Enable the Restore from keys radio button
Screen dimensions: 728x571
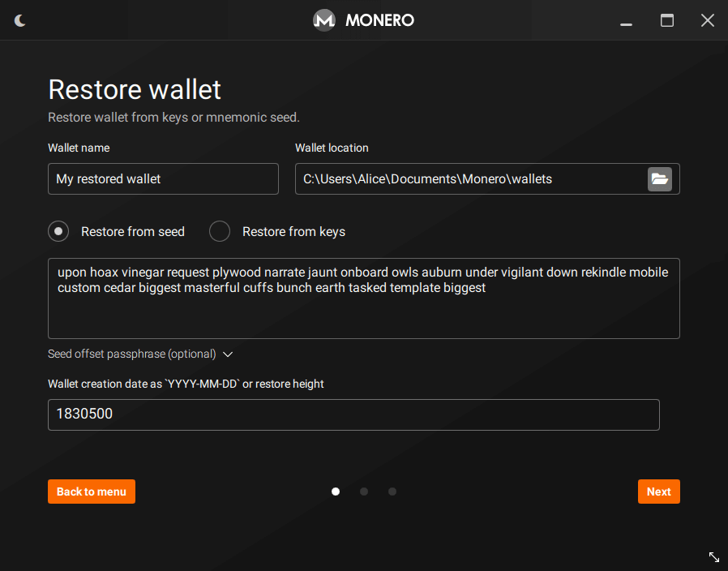tap(219, 231)
